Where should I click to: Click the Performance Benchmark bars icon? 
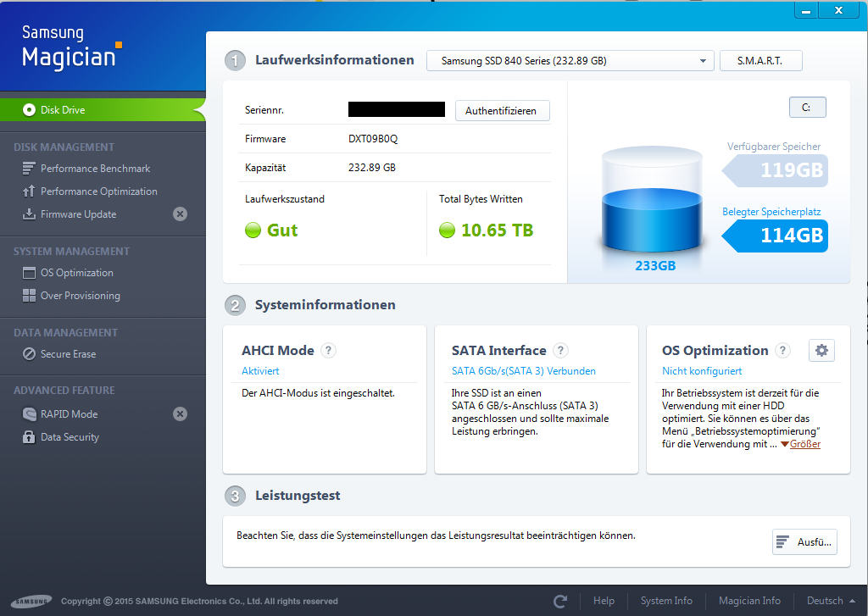[x=29, y=169]
